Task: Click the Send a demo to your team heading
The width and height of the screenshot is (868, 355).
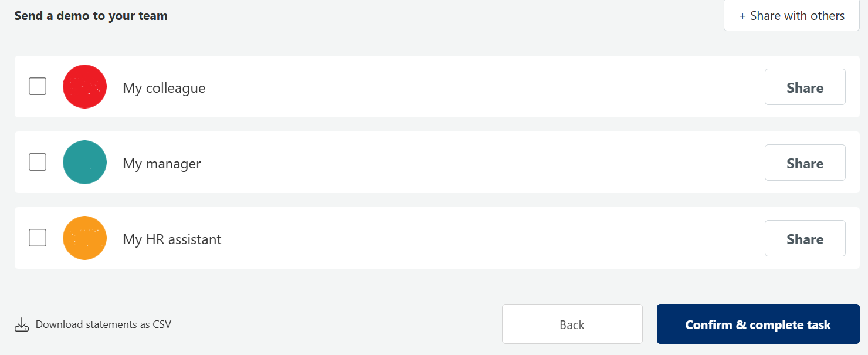Action: click(91, 16)
